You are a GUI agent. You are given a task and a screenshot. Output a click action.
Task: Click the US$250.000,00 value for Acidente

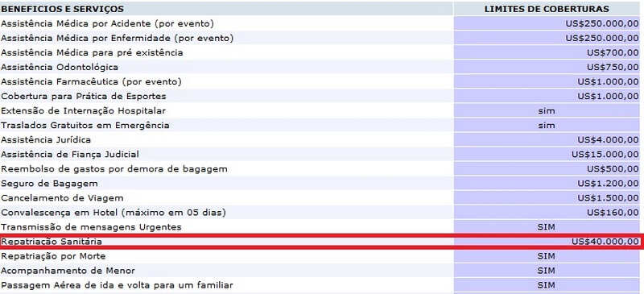[x=602, y=24]
